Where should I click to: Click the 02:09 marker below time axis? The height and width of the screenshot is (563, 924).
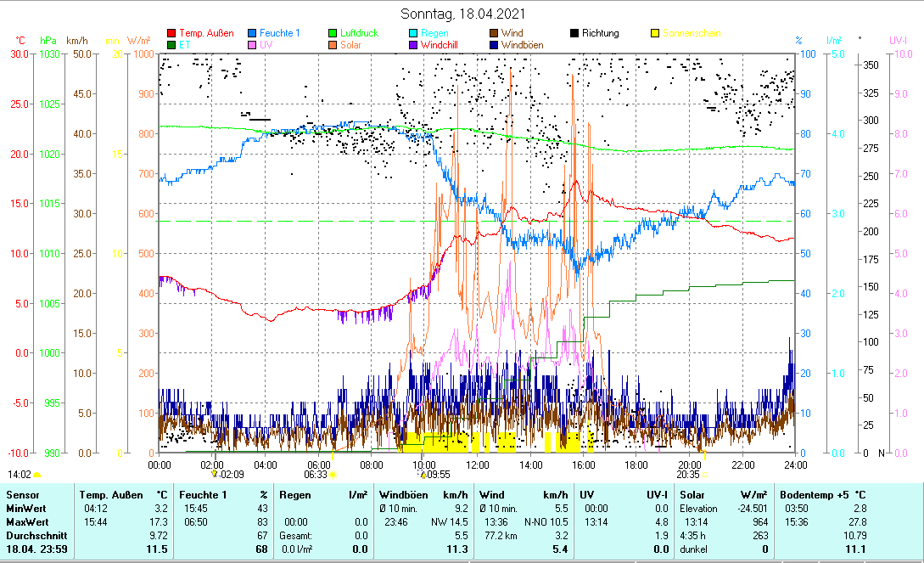(x=231, y=475)
